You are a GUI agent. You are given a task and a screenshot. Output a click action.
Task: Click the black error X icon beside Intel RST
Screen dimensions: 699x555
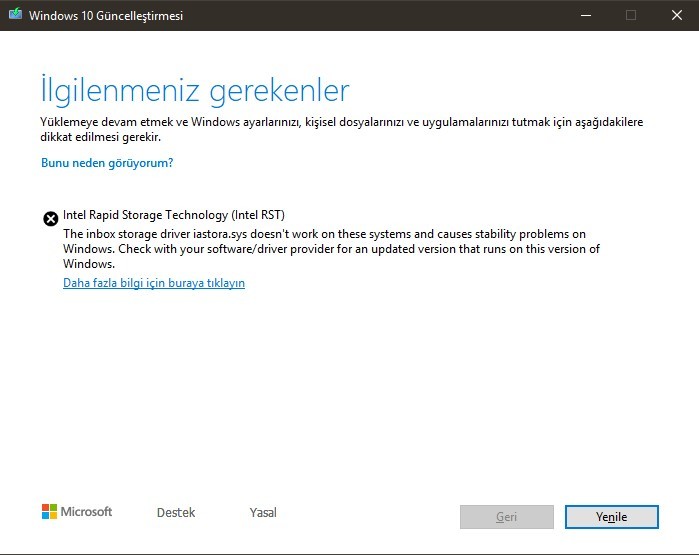pyautogui.click(x=50, y=219)
